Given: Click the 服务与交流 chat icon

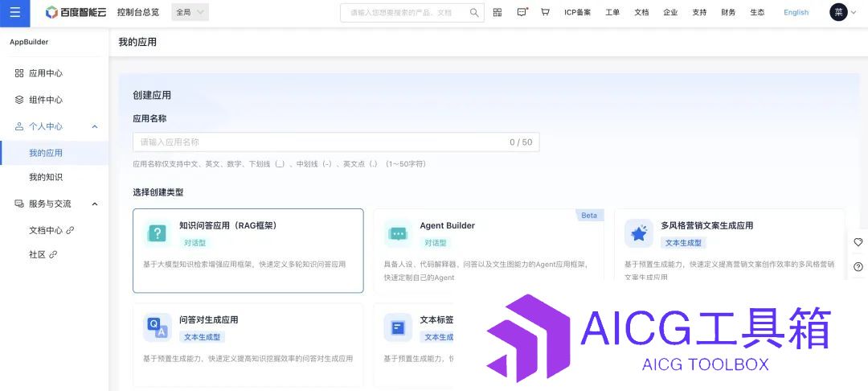Looking at the screenshot, I should (18, 204).
